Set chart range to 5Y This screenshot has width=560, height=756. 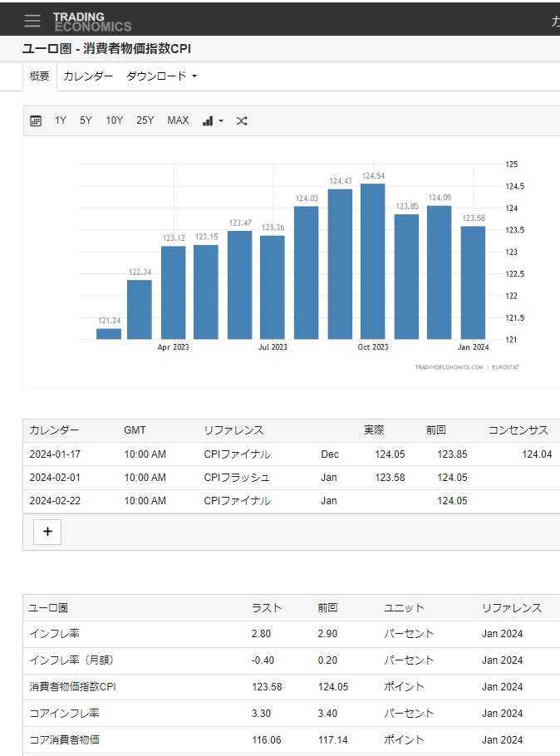click(x=86, y=121)
